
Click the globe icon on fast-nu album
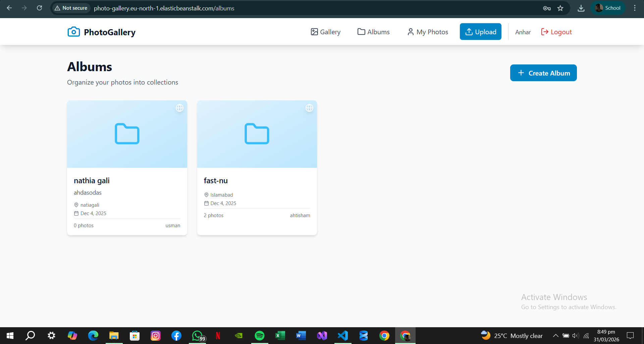point(309,108)
